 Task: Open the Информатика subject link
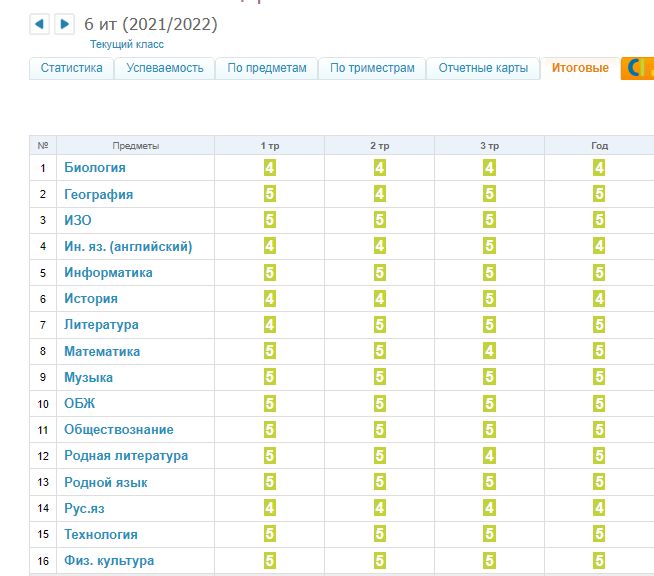point(108,273)
